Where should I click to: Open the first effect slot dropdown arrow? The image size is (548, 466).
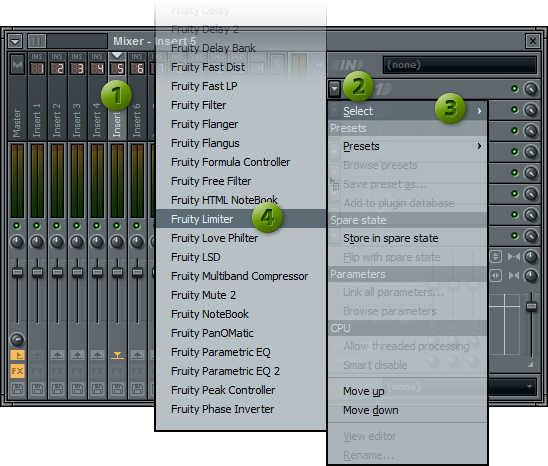(x=334, y=89)
